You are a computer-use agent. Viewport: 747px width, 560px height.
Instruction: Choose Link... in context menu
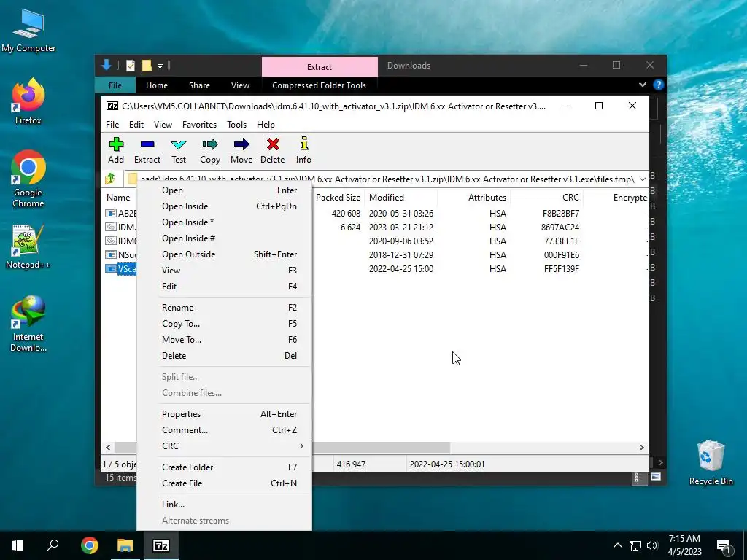(229, 505)
